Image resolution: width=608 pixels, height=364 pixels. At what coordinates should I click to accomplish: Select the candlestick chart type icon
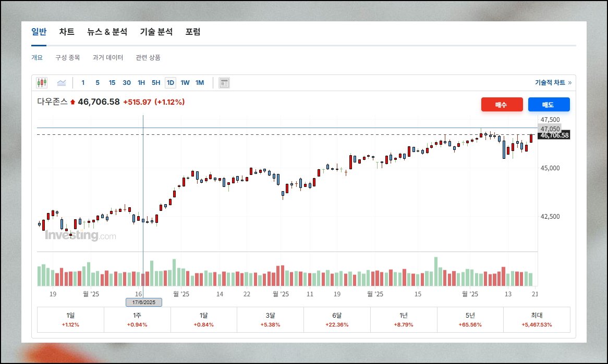(x=42, y=82)
